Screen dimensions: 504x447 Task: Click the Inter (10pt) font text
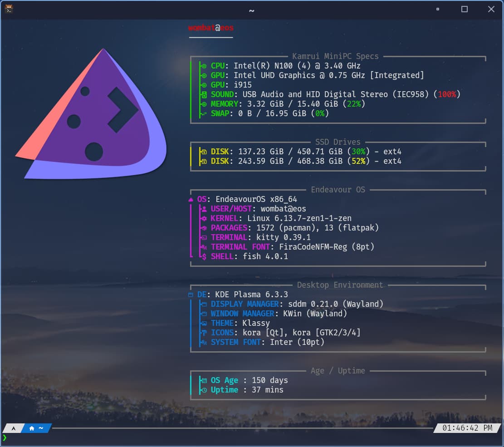pos(297,343)
